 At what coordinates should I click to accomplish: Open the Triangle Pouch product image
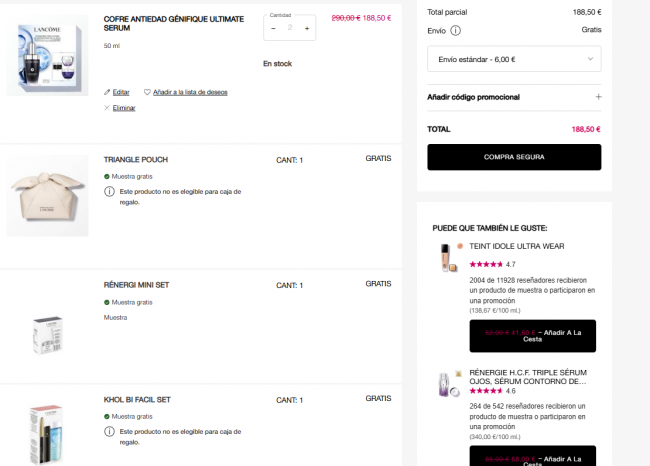coord(47,196)
